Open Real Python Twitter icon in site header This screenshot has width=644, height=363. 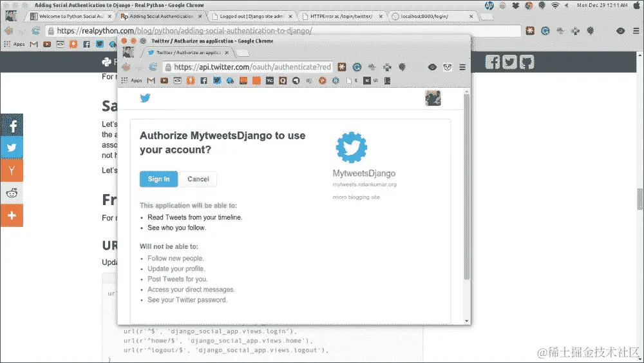[x=509, y=62]
